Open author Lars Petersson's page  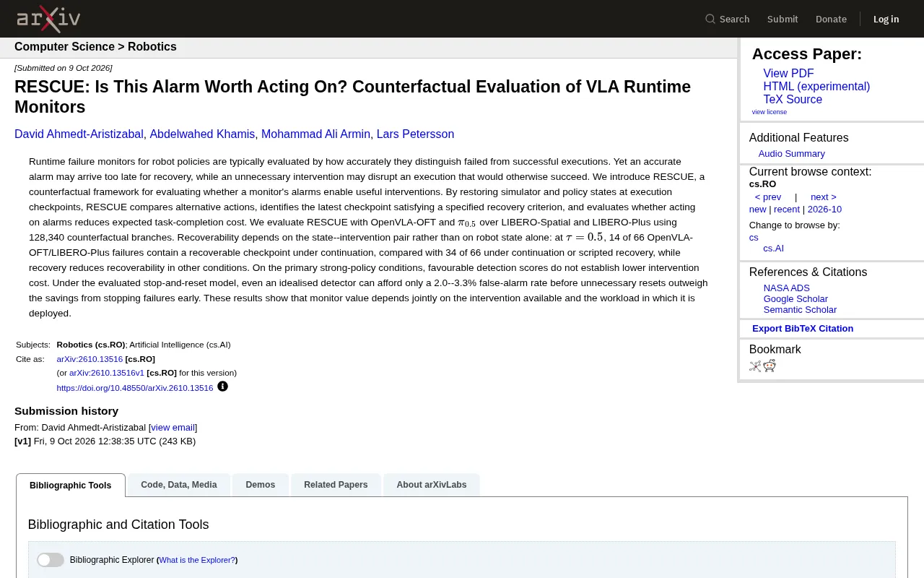pyautogui.click(x=415, y=134)
